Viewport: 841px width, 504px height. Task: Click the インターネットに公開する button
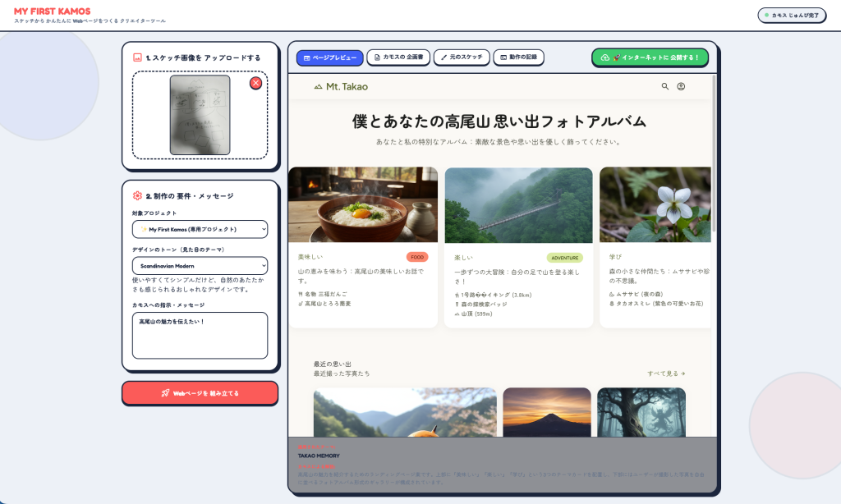pos(650,57)
